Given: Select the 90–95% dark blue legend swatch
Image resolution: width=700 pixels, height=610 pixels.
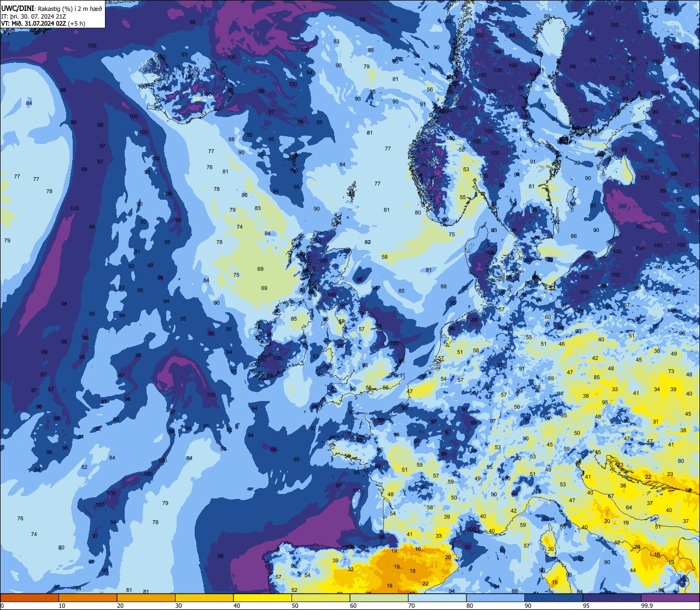Looking at the screenshot, I should point(554,598).
